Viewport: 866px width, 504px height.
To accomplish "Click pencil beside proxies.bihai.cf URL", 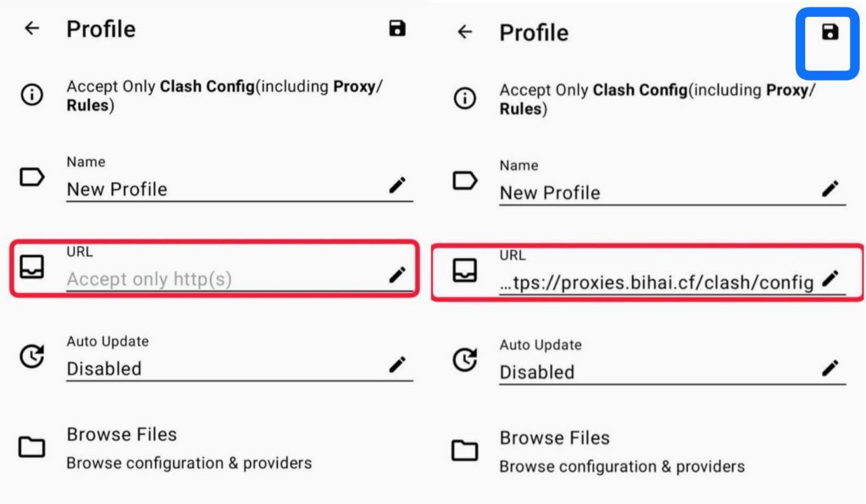I will pos(830,278).
